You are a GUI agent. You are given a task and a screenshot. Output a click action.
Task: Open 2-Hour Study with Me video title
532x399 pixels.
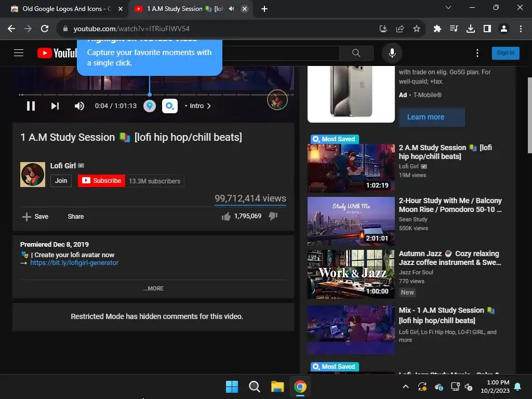[450, 205]
